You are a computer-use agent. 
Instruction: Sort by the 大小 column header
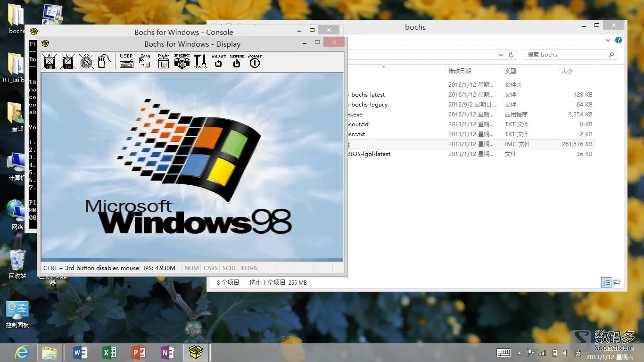(x=567, y=71)
